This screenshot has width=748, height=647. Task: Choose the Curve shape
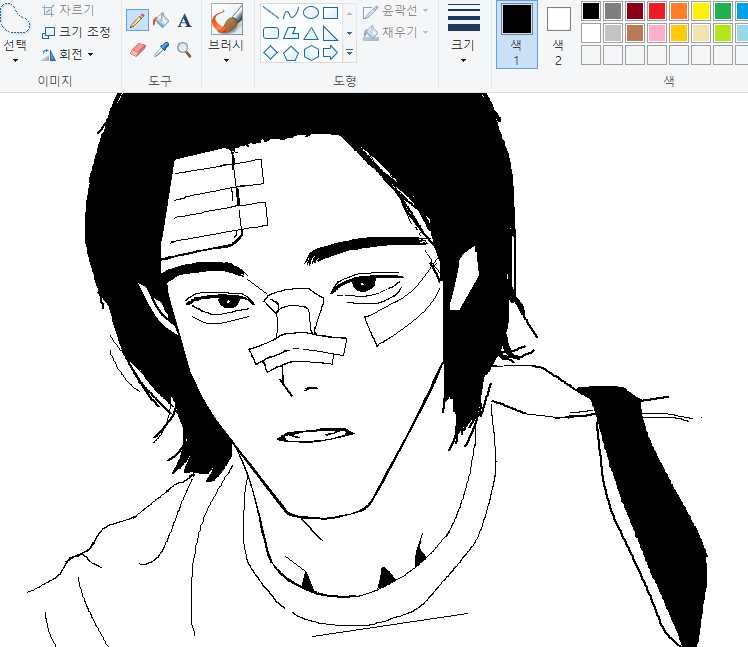291,12
